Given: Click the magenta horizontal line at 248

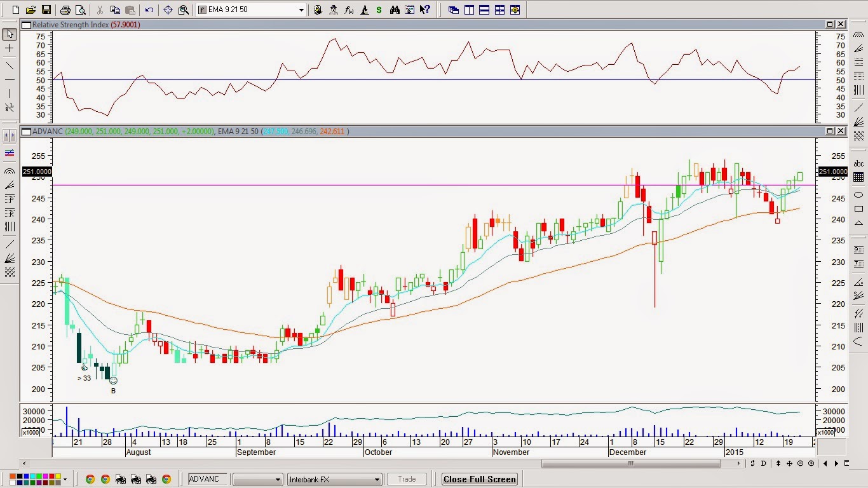Looking at the screenshot, I should point(434,185).
